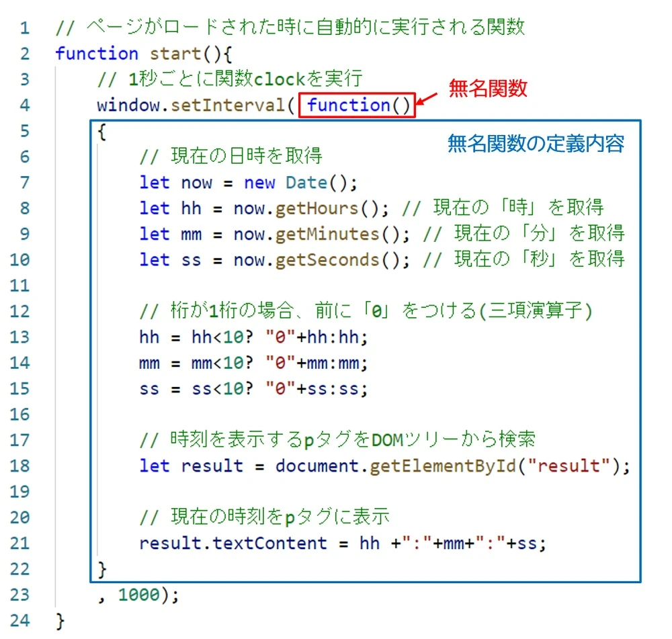This screenshot has height=639, width=672.
Task: Click line number 13 in the gutter
Action: pos(20,337)
